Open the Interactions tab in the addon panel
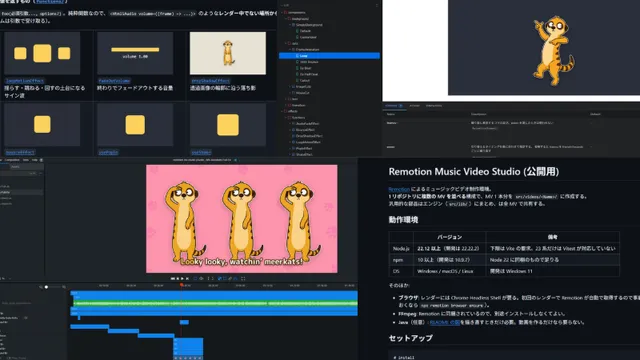The width and height of the screenshot is (640, 360). click(434, 106)
